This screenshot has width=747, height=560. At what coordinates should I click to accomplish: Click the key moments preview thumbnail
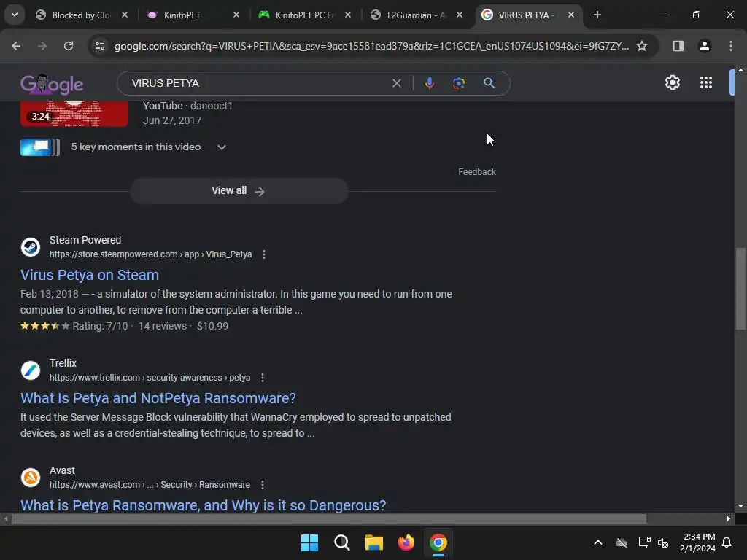point(40,147)
